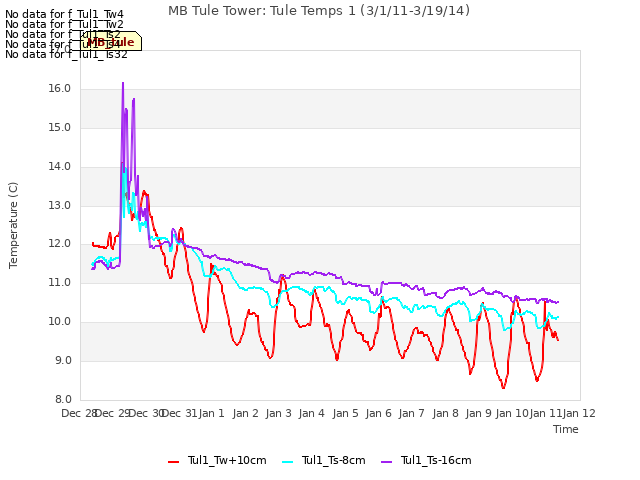Toggle the Tul1_Ts-8cm legend entry
The image size is (640, 480).
click(324, 461)
